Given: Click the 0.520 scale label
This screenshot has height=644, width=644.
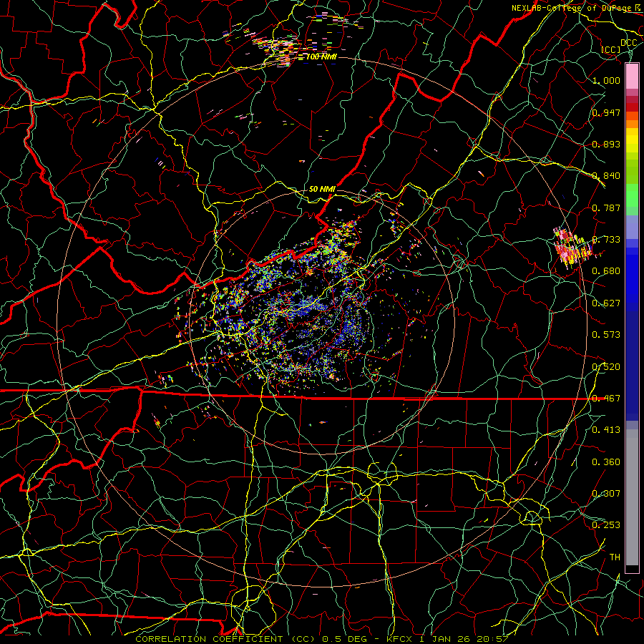Looking at the screenshot, I should click(x=606, y=367).
